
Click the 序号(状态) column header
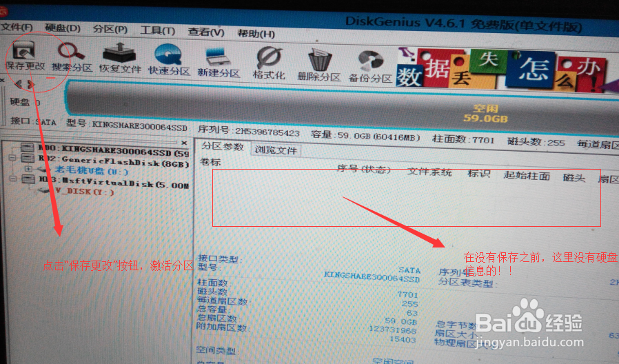[x=363, y=170]
